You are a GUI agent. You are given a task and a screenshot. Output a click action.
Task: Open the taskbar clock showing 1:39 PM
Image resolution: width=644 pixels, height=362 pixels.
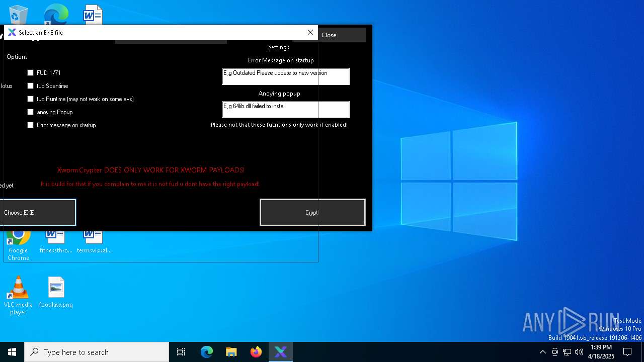pyautogui.click(x=601, y=352)
